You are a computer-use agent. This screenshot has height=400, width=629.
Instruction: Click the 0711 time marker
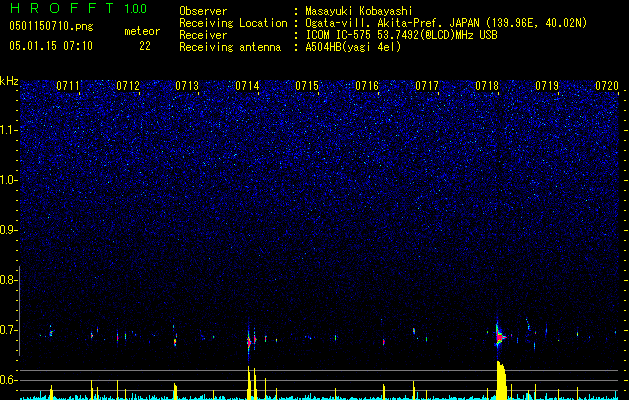[68, 86]
